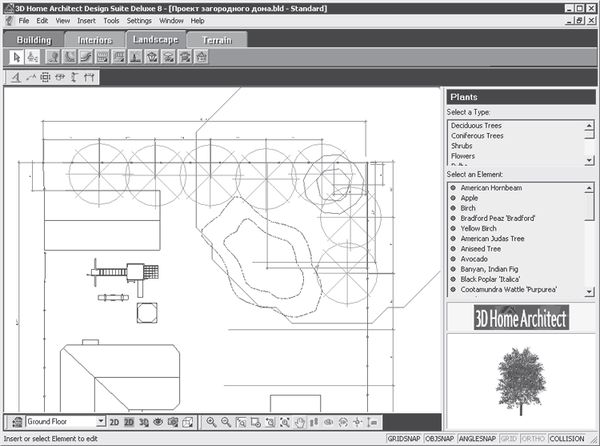Switch to the Terrain tab

[x=217, y=40]
